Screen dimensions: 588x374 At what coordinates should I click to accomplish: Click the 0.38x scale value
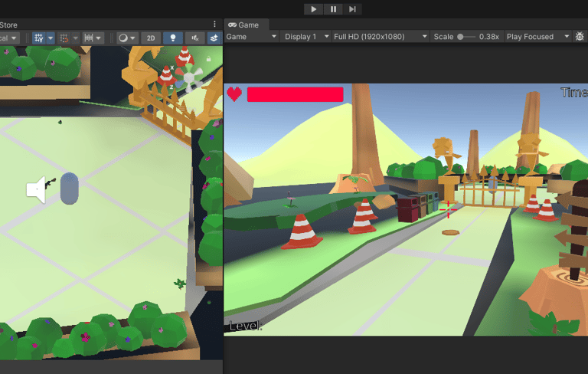[x=489, y=37]
